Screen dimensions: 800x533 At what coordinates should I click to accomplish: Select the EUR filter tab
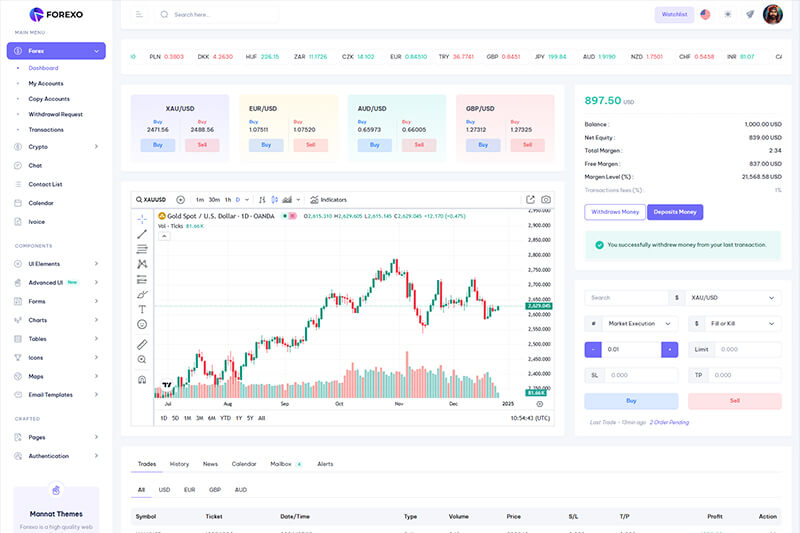coord(189,490)
